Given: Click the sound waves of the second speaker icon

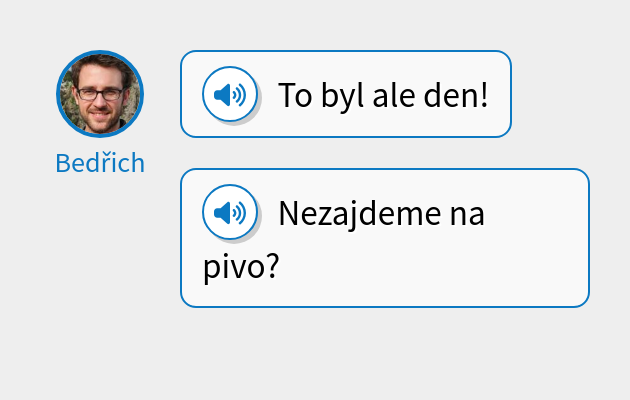Looking at the screenshot, I should pos(239,213).
